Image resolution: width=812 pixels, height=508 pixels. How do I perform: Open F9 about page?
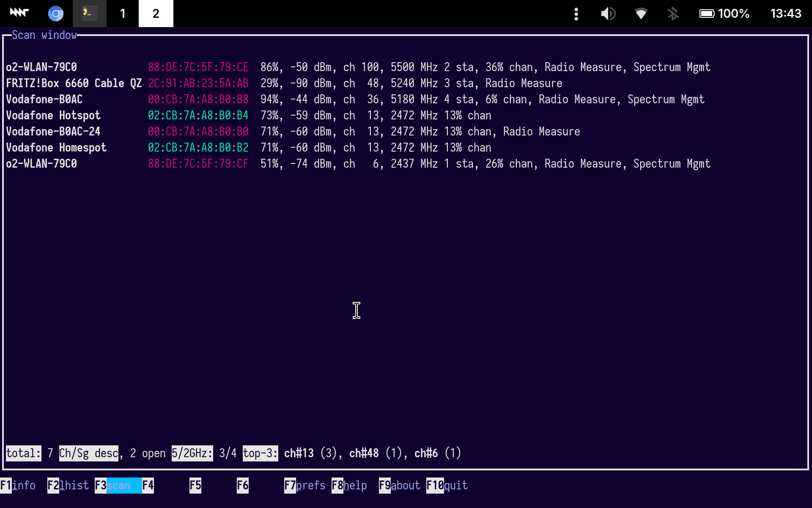tap(400, 485)
